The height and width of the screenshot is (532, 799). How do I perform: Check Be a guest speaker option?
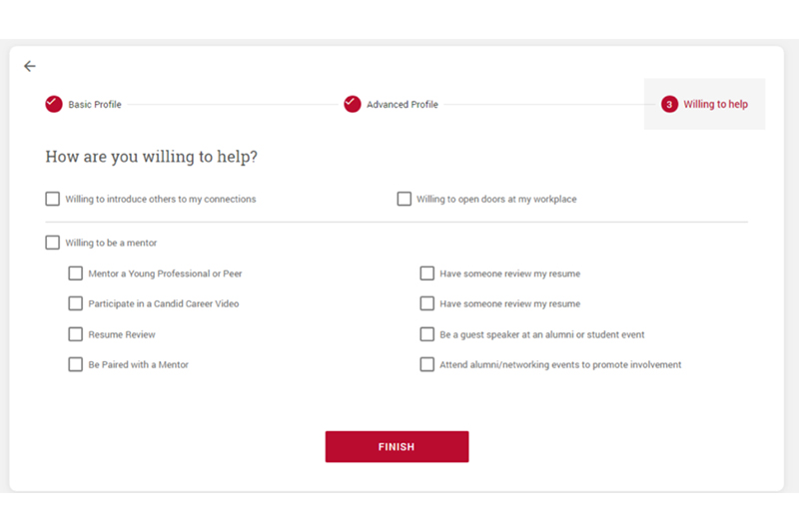(427, 334)
